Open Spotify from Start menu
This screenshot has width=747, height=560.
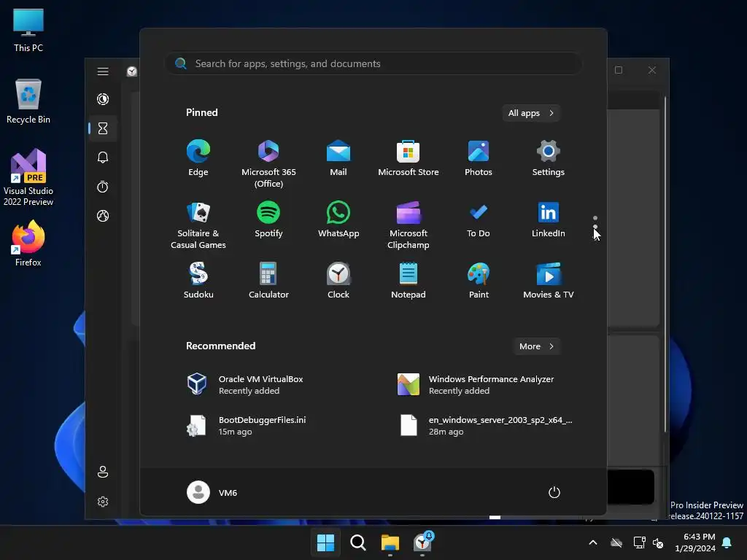click(268, 219)
